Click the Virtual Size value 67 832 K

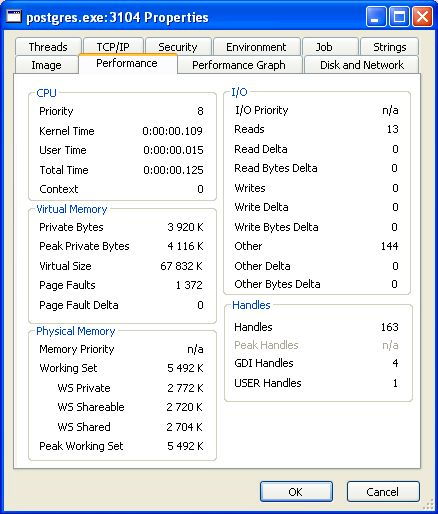pos(181,266)
